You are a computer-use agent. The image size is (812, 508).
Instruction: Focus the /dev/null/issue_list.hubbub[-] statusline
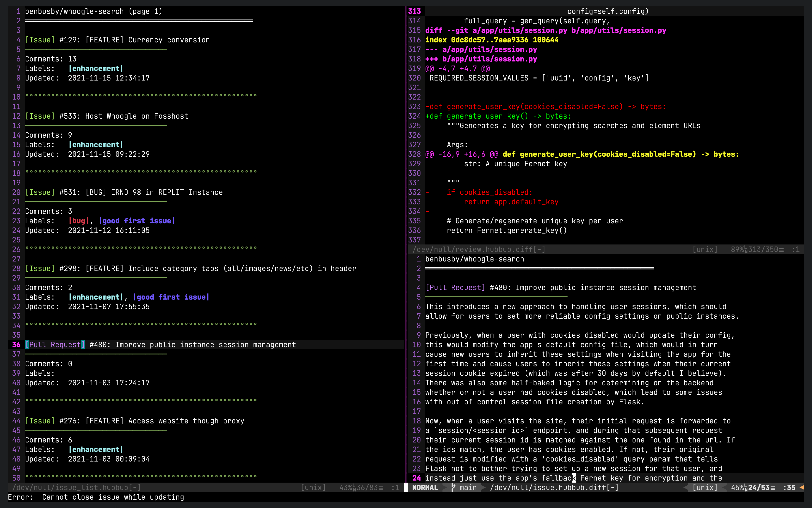[x=205, y=488]
